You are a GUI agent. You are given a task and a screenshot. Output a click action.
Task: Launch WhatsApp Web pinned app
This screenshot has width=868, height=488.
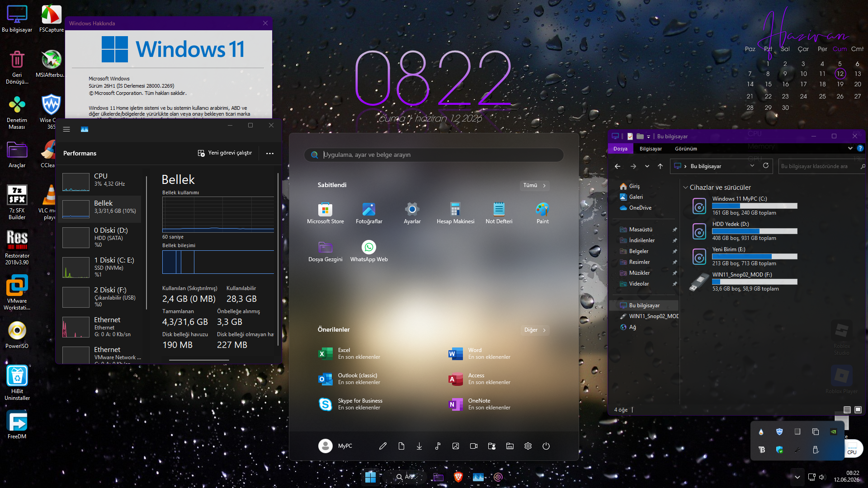[x=369, y=251]
